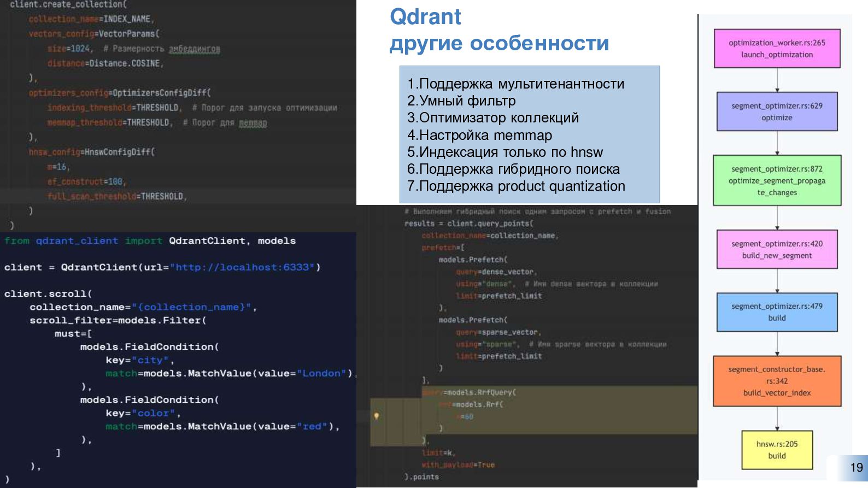The image size is (868, 488).
Task: Click the using="dense" code line
Action: (486, 284)
